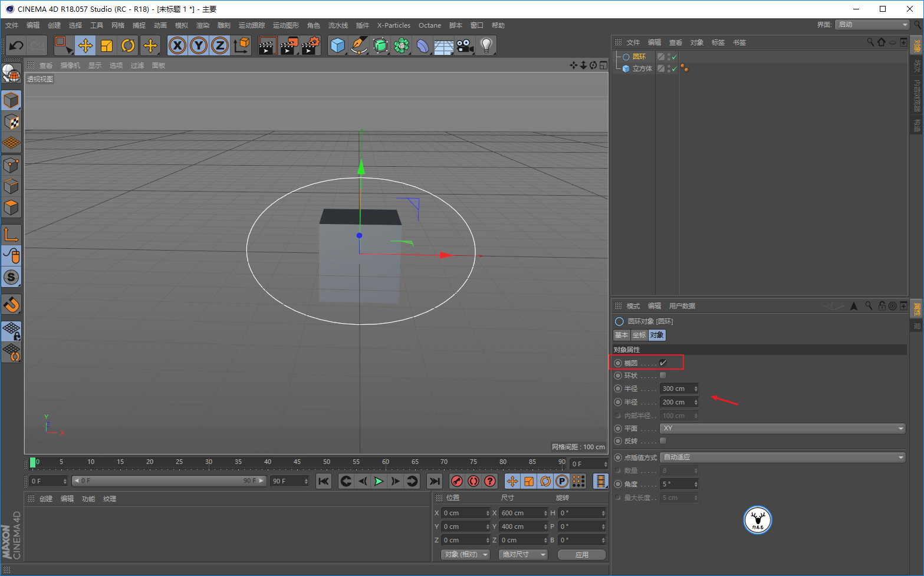Toggle the Z axis lock icon
Screen dimensions: 924x576
(x=220, y=45)
